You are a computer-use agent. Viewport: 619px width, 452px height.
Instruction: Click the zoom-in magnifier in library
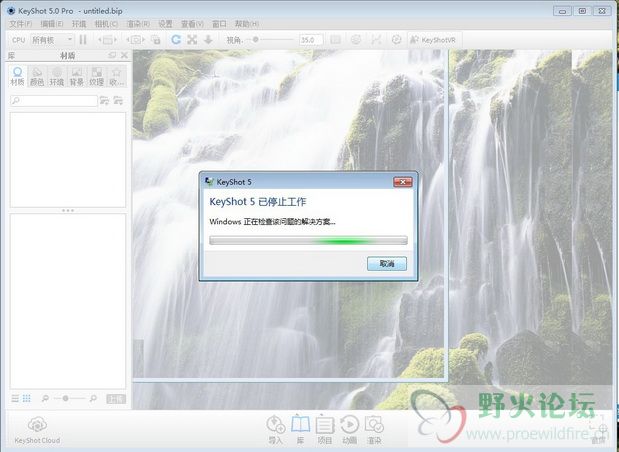(93, 399)
